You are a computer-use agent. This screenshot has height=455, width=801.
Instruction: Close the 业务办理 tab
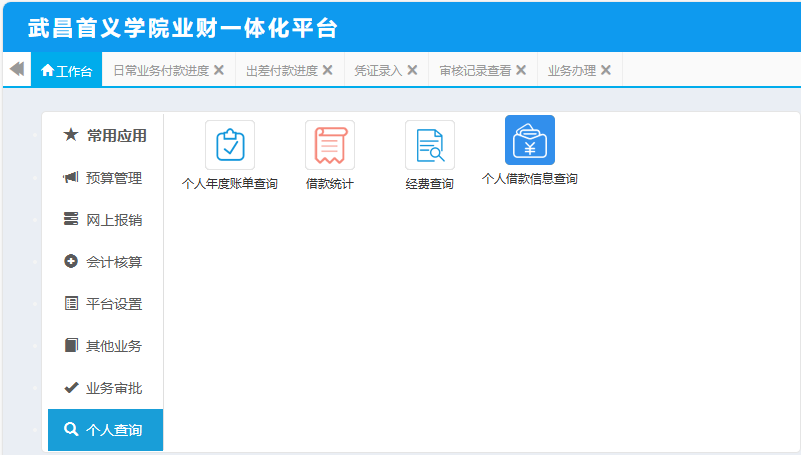[x=606, y=71]
